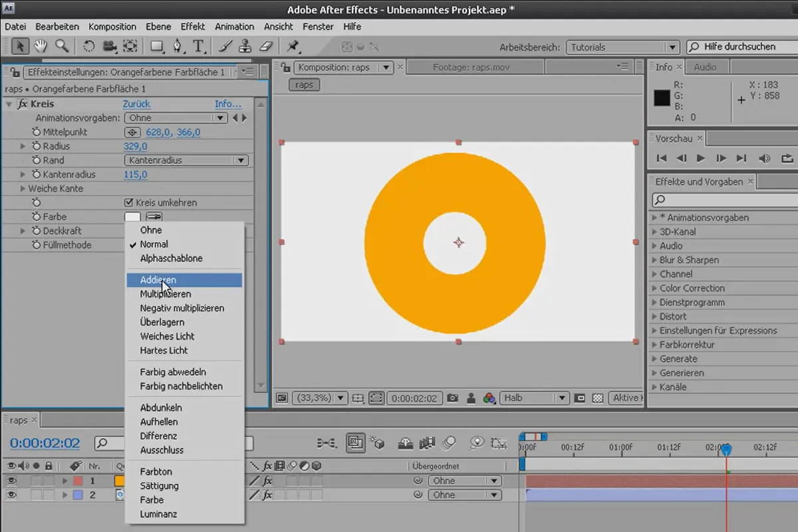Select the Rotation tool

point(88,46)
